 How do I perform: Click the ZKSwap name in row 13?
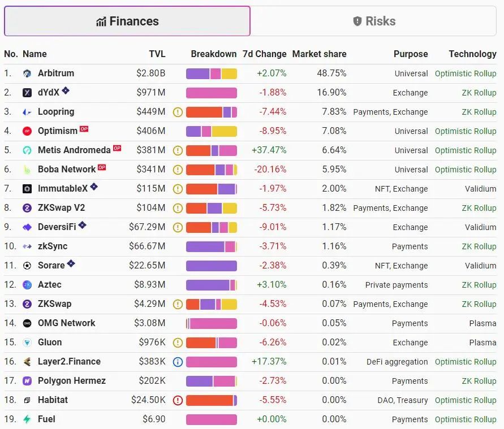coord(55,304)
